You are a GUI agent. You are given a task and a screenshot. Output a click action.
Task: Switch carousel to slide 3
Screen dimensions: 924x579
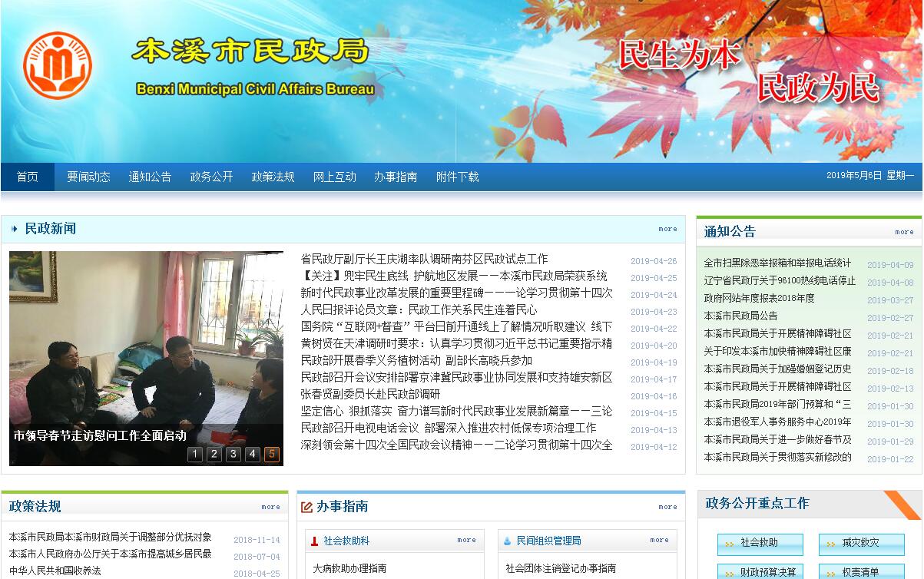point(233,455)
